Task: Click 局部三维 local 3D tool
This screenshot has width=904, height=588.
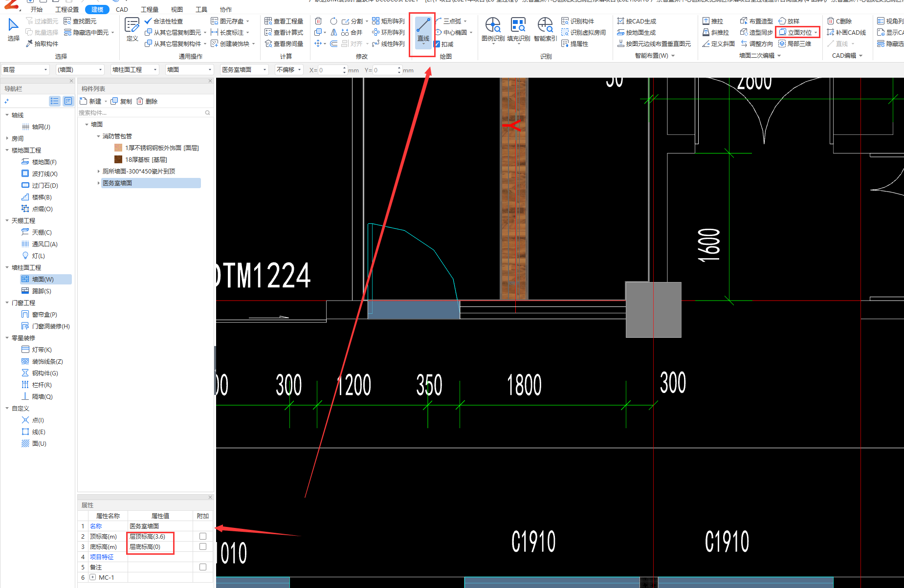Action: tap(795, 44)
